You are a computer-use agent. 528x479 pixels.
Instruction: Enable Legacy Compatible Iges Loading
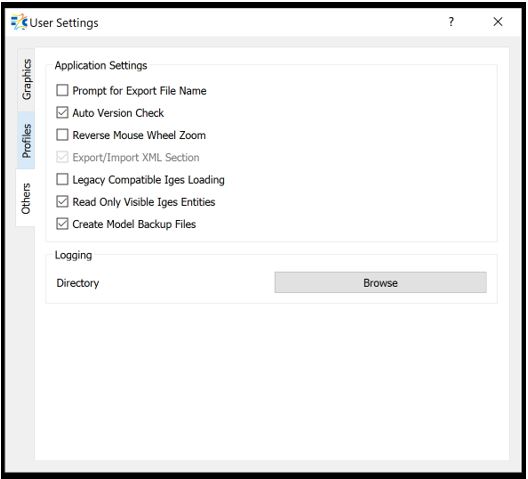click(62, 180)
